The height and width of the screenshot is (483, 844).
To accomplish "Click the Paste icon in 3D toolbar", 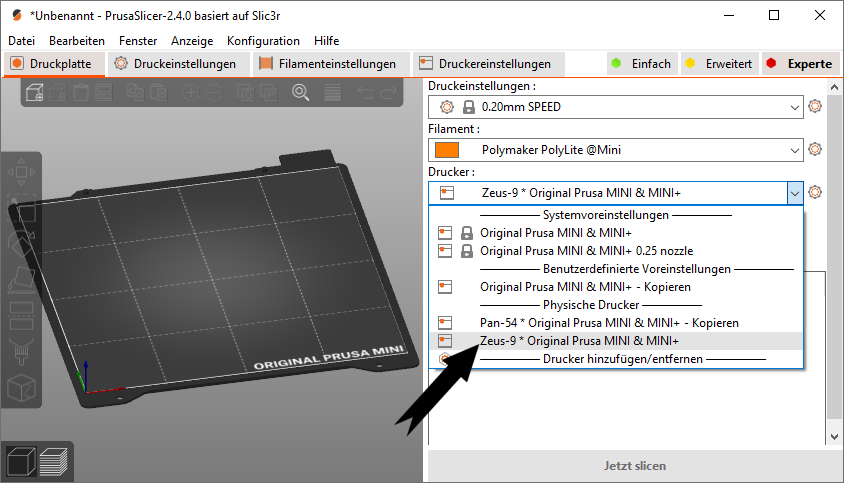I will click(158, 92).
